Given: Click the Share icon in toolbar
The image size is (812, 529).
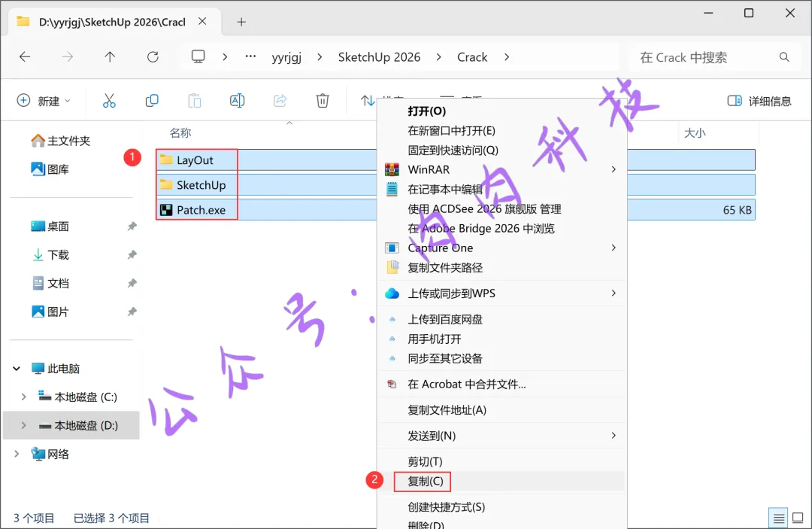Looking at the screenshot, I should (x=280, y=101).
